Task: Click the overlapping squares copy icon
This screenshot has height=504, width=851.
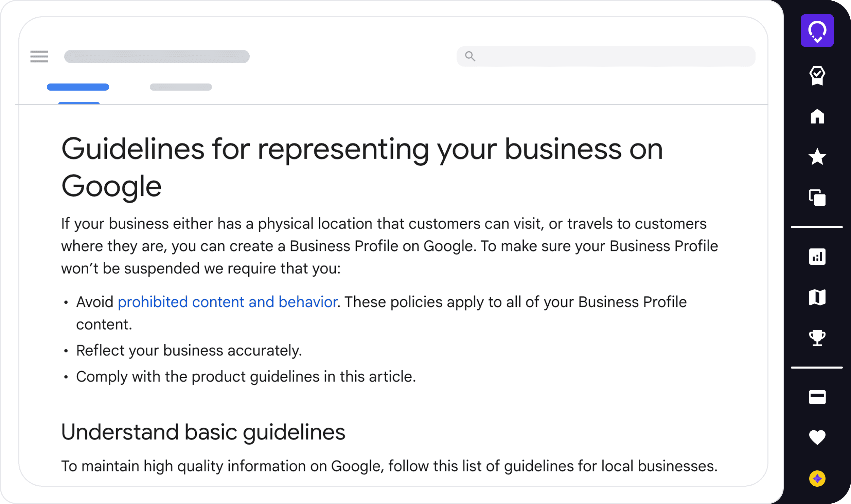Action: [x=817, y=198]
